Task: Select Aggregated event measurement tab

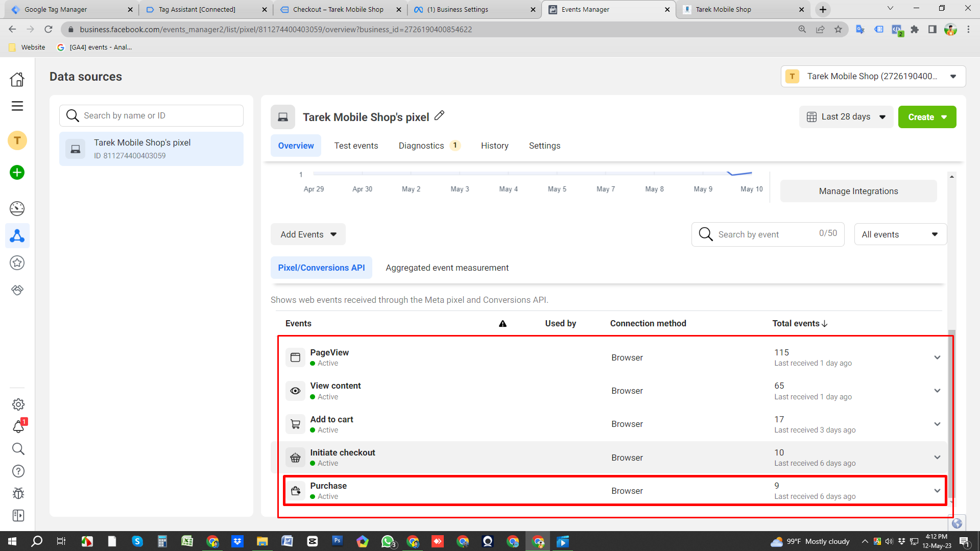Action: [447, 268]
